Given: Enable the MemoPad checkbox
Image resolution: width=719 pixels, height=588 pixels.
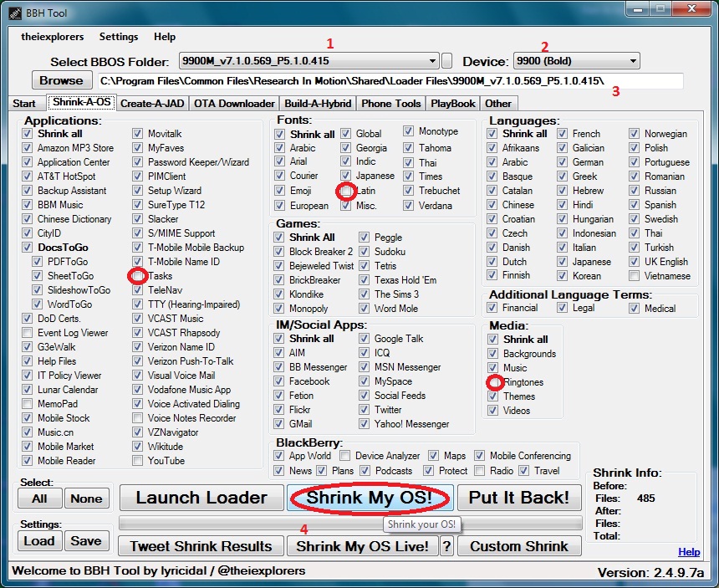Looking at the screenshot, I should point(27,404).
